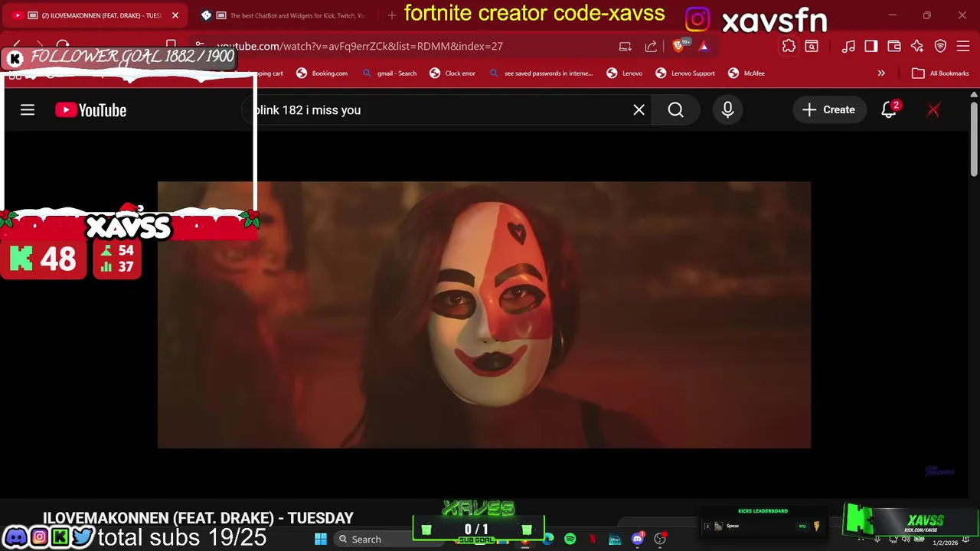
Task: Open the Create video menu
Action: (828, 110)
